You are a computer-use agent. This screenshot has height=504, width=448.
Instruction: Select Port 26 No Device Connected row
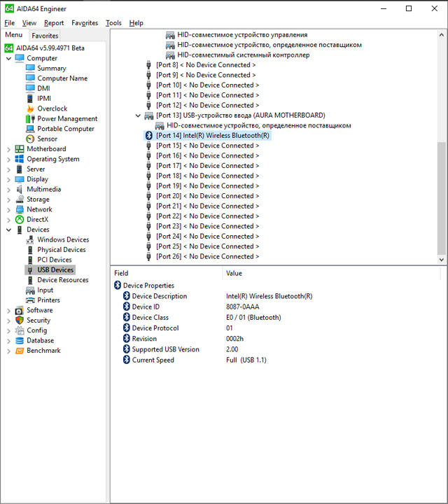[x=207, y=256]
